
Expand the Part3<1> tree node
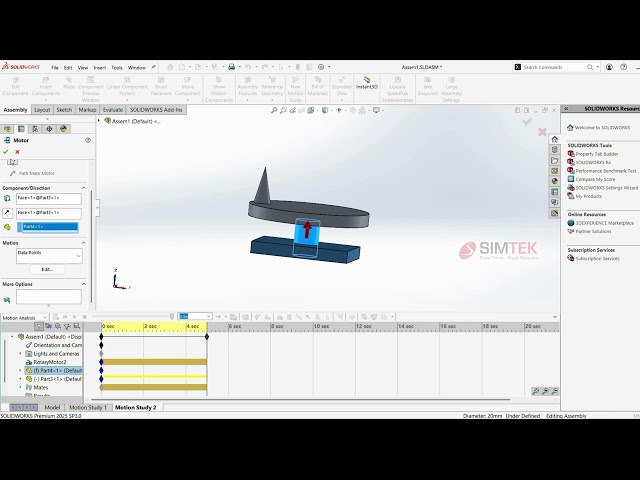20,379
